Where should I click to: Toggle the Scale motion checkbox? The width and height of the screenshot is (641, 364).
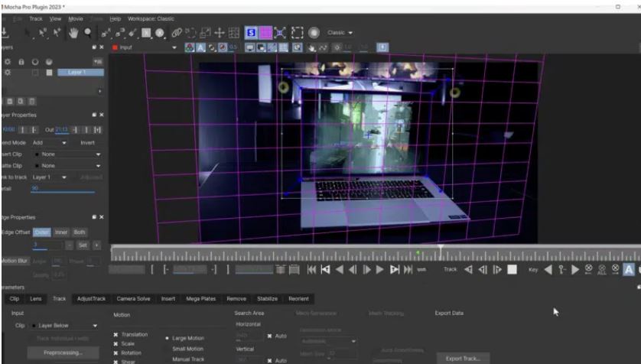116,344
